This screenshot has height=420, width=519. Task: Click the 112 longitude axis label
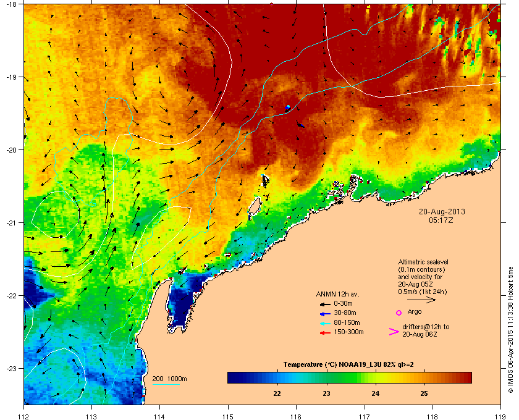[x=24, y=417]
